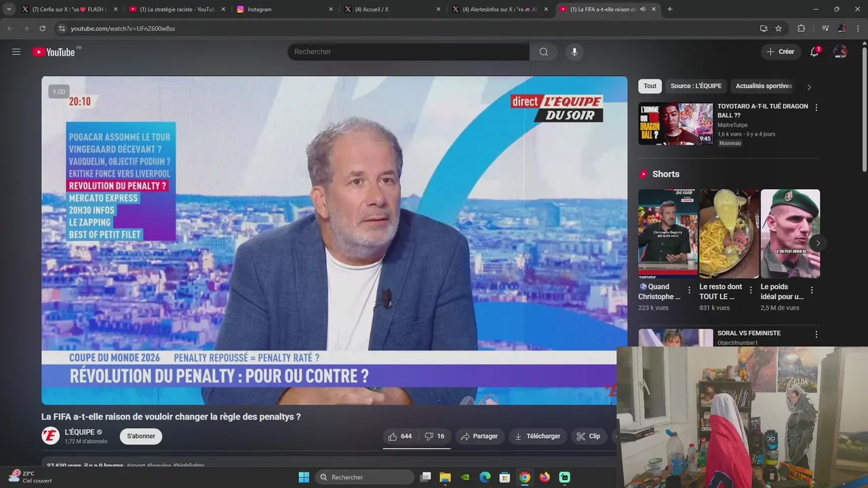Open the tab search dropdown in Chrome
The image size is (868, 488).
click(x=9, y=9)
